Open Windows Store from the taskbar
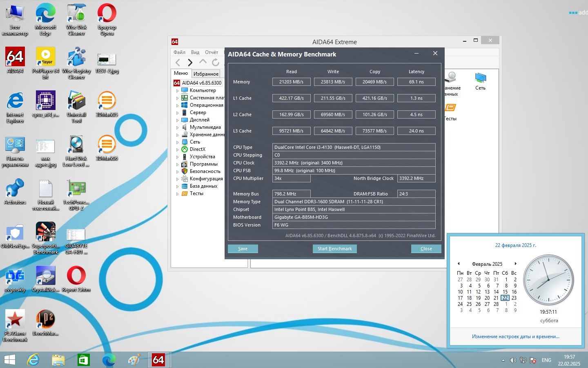Image resolution: width=588 pixels, height=368 pixels. pyautogui.click(x=83, y=360)
